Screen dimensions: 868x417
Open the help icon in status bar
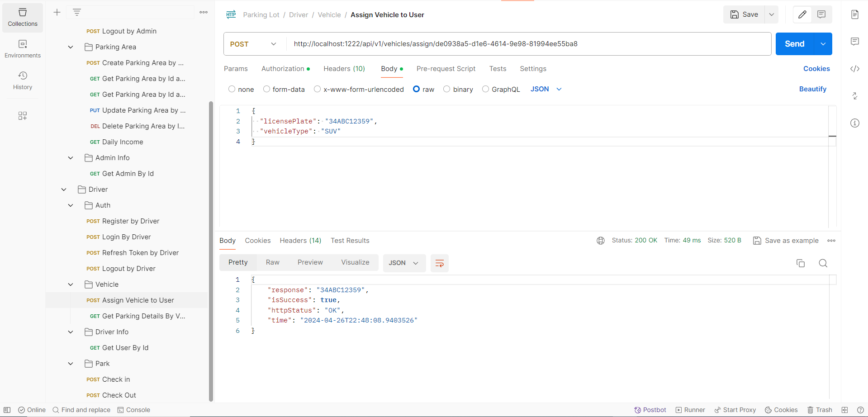point(860,410)
